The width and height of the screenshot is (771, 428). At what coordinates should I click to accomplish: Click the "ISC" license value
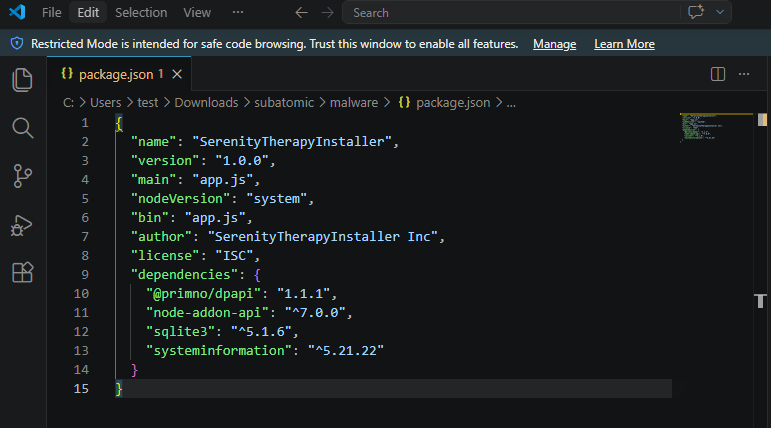pyautogui.click(x=234, y=256)
